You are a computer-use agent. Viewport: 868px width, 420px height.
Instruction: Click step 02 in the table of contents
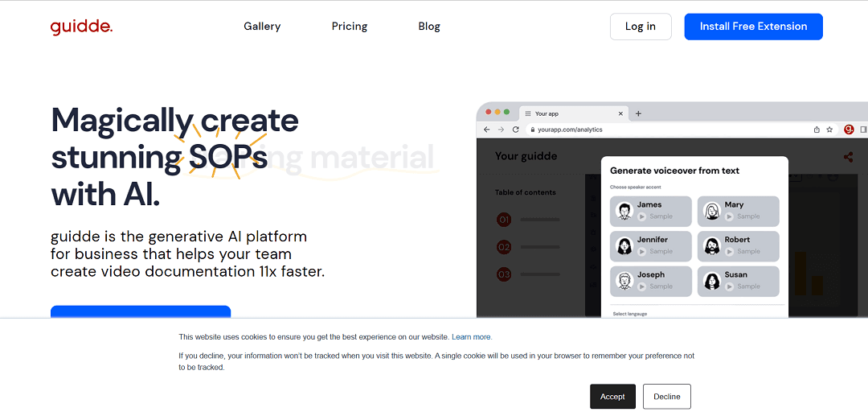click(x=504, y=247)
